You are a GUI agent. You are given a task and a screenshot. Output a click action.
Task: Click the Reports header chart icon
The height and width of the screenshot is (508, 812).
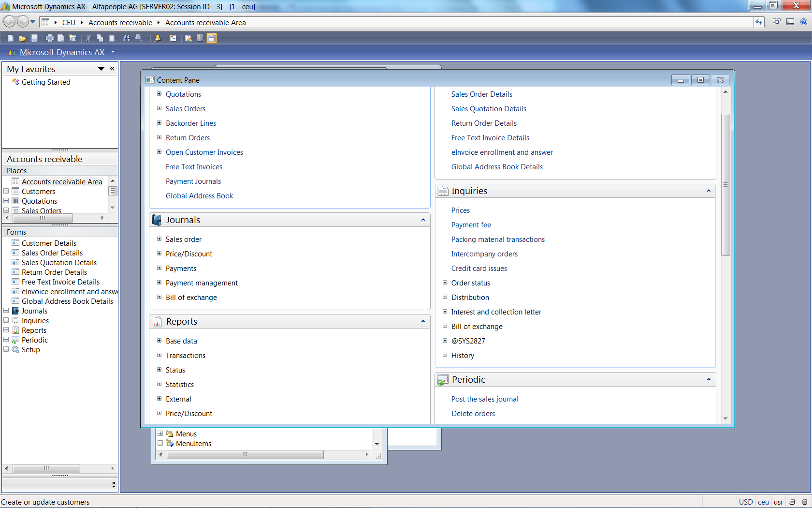pos(157,322)
